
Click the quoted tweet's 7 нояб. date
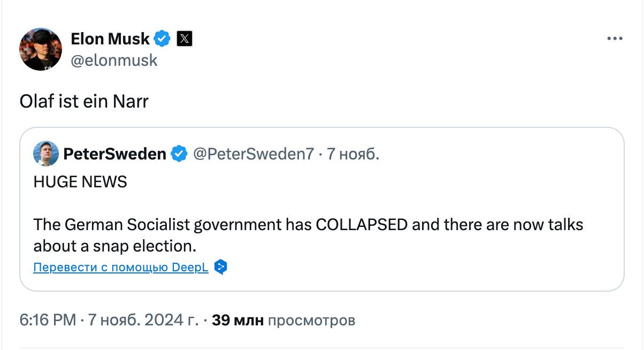pyautogui.click(x=353, y=154)
